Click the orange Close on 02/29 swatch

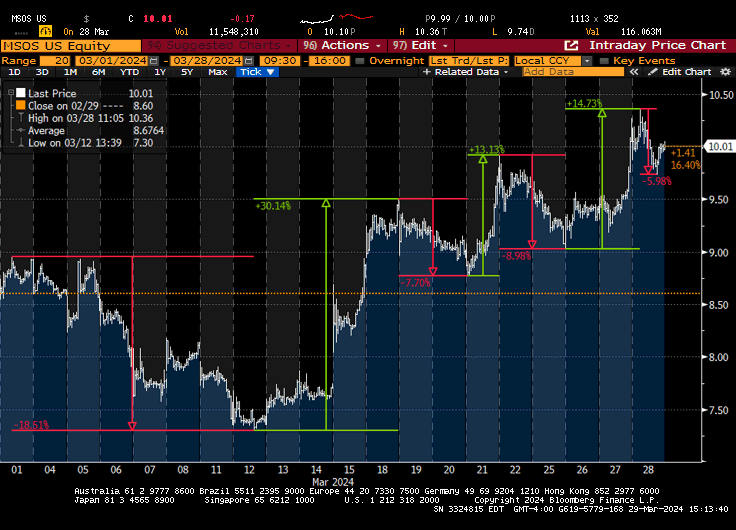click(21, 106)
